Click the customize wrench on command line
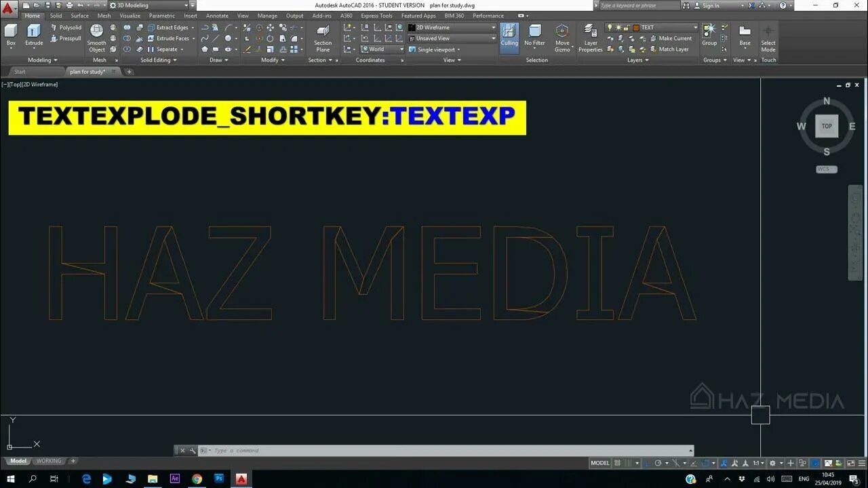Viewport: 868px width, 488px height. (192, 451)
